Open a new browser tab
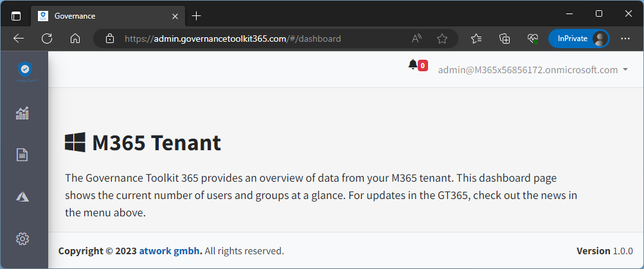Screen dimensions: 644x269 [x=197, y=15]
